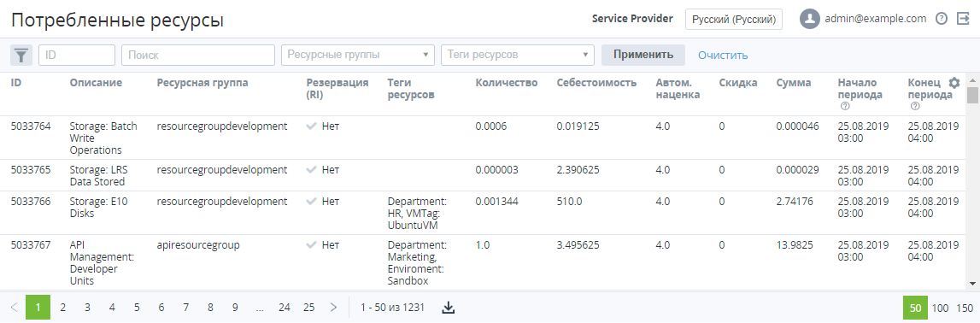Image resolution: width=980 pixels, height=323 pixels.
Task: Expand the Ресурсные группы dropdown
Action: pyautogui.click(x=358, y=55)
